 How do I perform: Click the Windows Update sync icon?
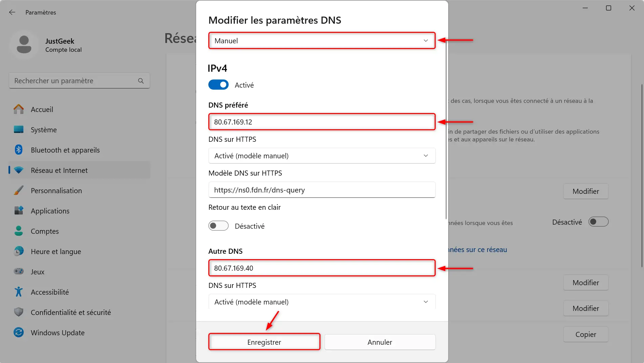[x=19, y=333]
